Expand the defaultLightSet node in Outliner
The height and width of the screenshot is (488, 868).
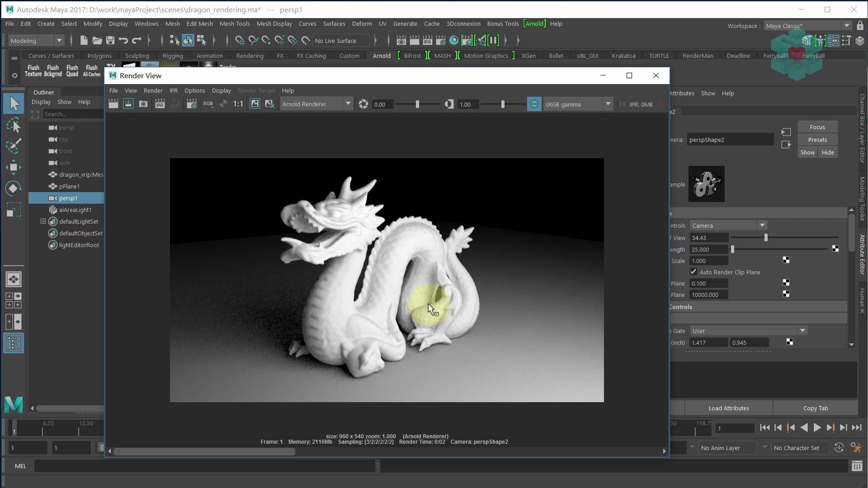[43, 221]
